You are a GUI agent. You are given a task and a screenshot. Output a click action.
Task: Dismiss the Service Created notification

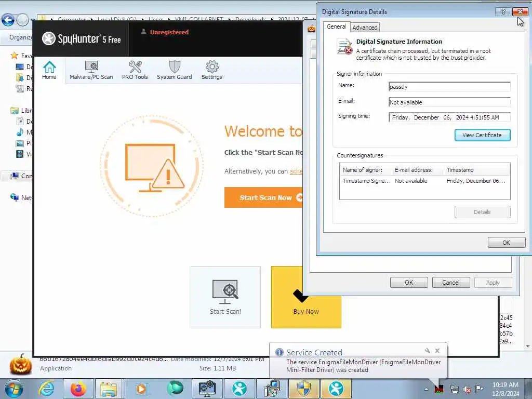point(437,351)
